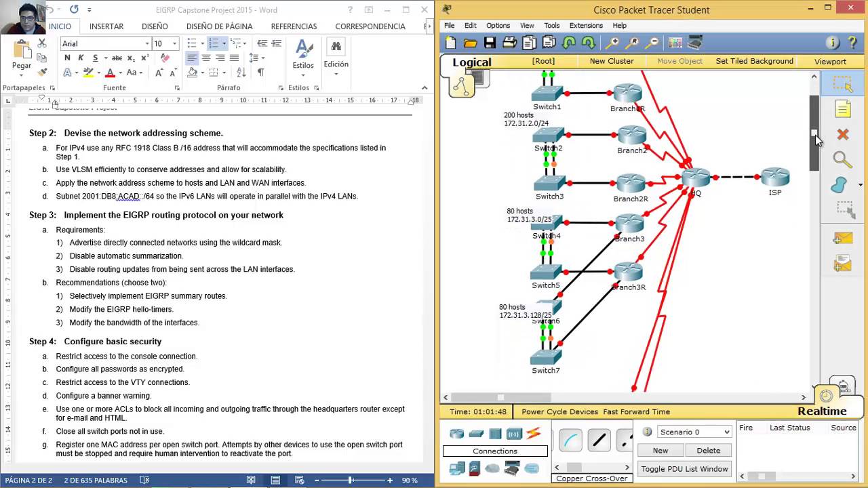This screenshot has width=868, height=488.
Task: Toggle italic (K) formatting in Word
Action: coord(81,58)
